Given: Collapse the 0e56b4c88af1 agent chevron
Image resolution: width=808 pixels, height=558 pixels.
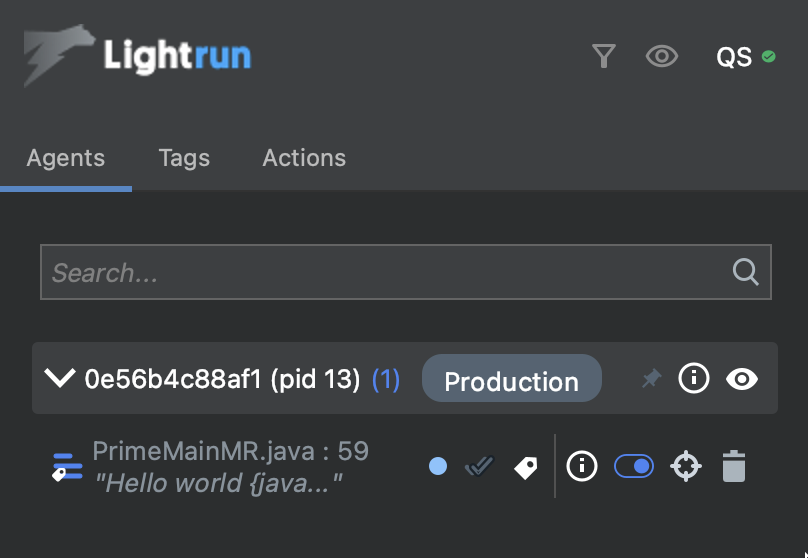Looking at the screenshot, I should [x=60, y=379].
